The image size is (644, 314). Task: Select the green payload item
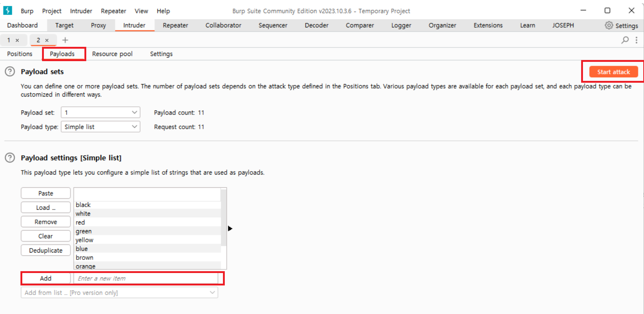(x=147, y=231)
